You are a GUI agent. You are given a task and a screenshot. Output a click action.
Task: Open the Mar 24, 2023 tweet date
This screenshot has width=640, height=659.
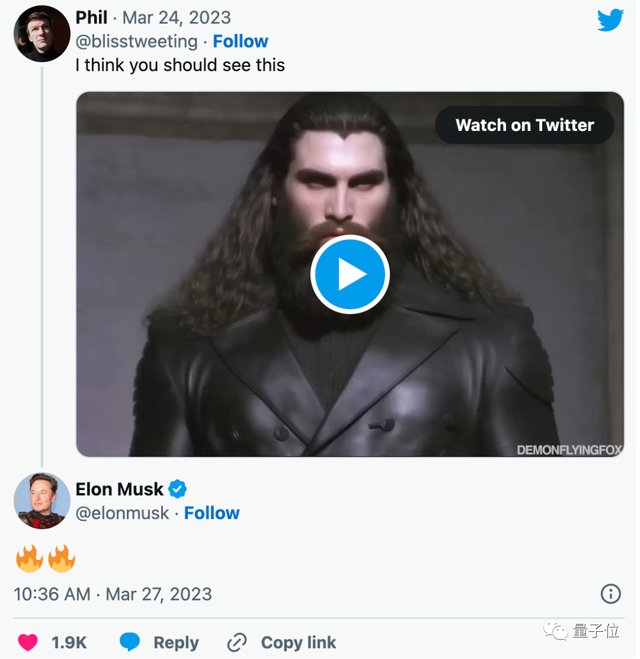(176, 18)
